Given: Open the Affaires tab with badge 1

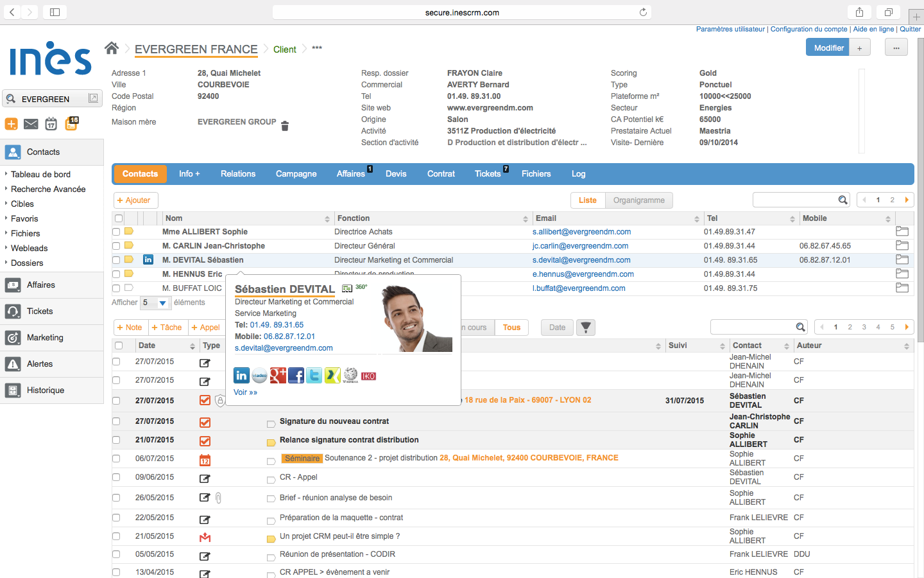Looking at the screenshot, I should coord(351,173).
